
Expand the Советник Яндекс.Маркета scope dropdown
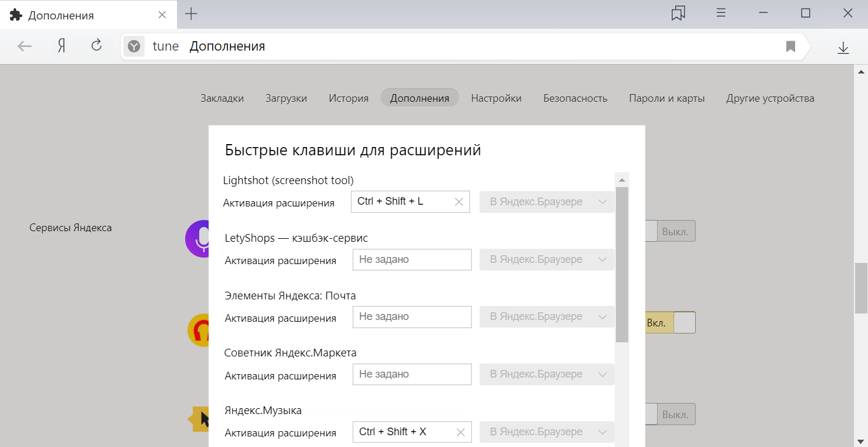547,374
